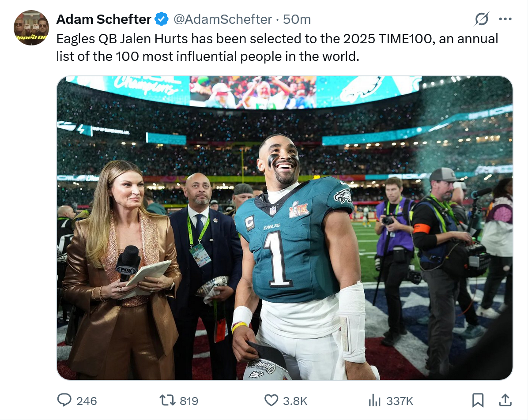Open Adam Schefter's profile avatar

coord(31,28)
